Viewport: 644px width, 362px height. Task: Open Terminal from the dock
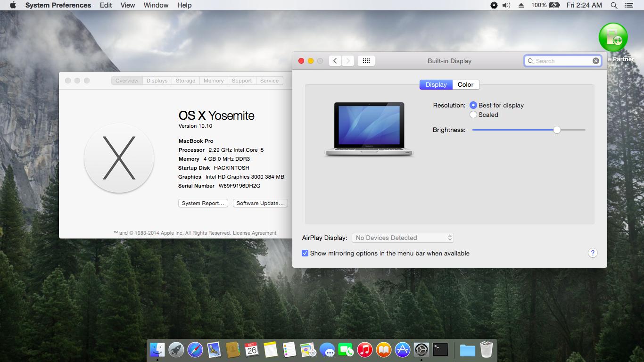click(440, 350)
